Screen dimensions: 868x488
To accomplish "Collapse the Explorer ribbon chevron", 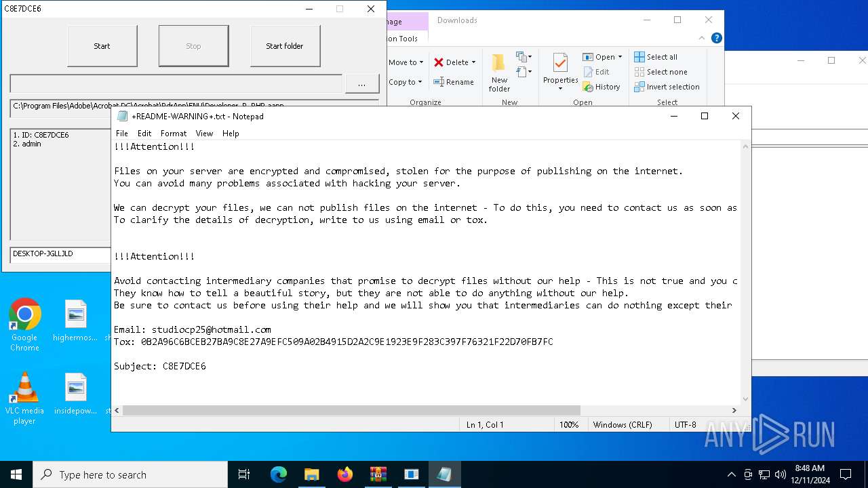I will pos(702,38).
